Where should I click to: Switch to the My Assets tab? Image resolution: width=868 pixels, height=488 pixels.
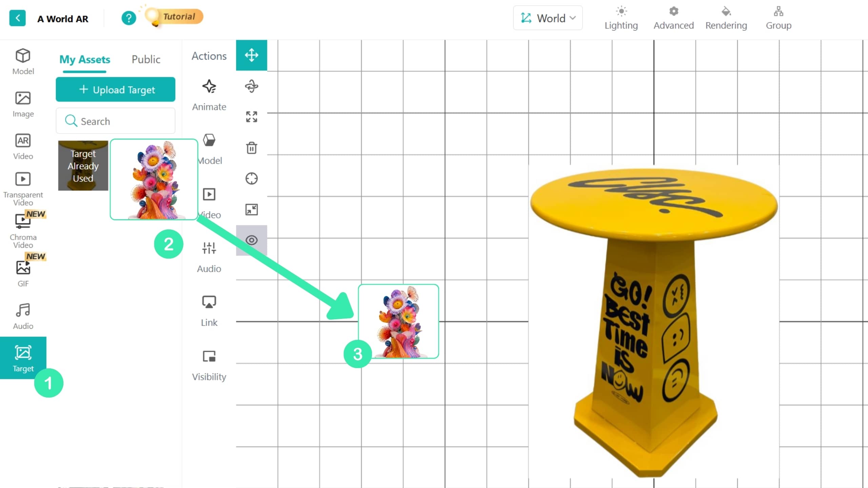[x=85, y=59]
